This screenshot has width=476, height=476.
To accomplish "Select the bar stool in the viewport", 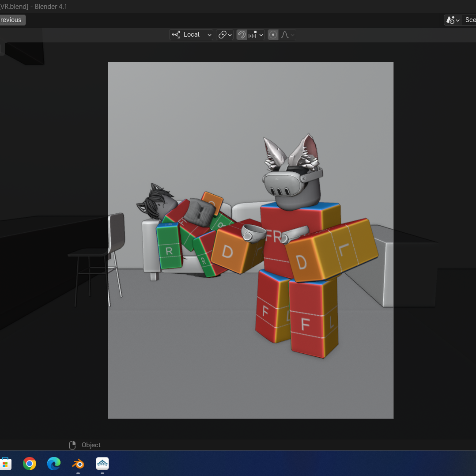I will tap(97, 259).
